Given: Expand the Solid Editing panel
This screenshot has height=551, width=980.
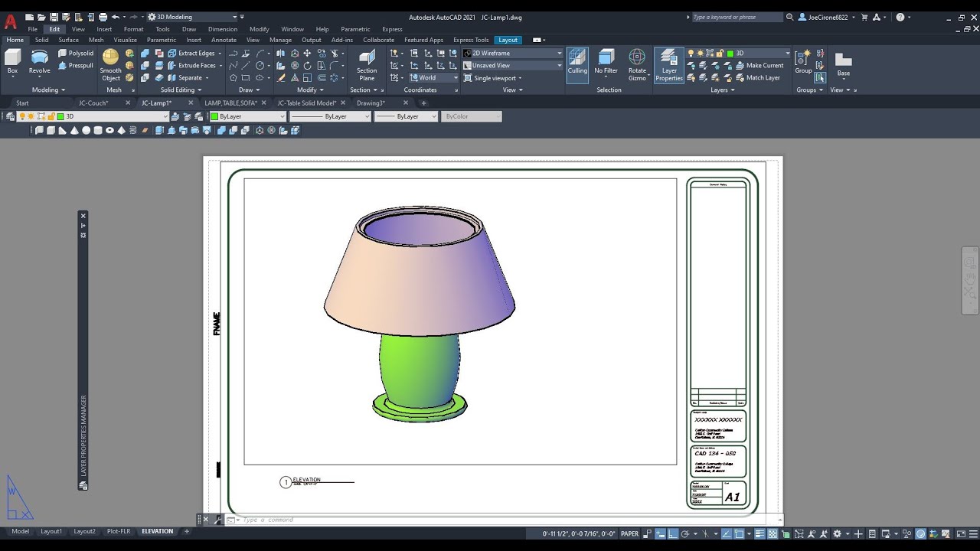Looking at the screenshot, I should 181,90.
